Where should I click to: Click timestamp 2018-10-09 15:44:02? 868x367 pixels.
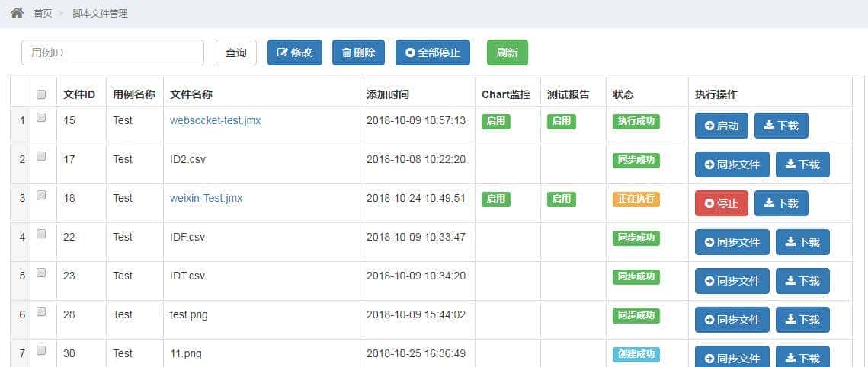pos(416,314)
